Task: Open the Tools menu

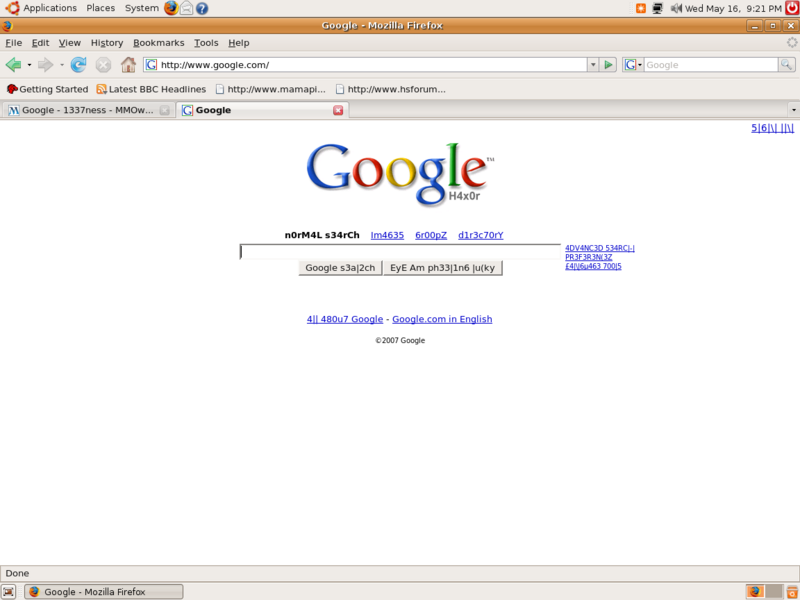Action: coord(206,43)
